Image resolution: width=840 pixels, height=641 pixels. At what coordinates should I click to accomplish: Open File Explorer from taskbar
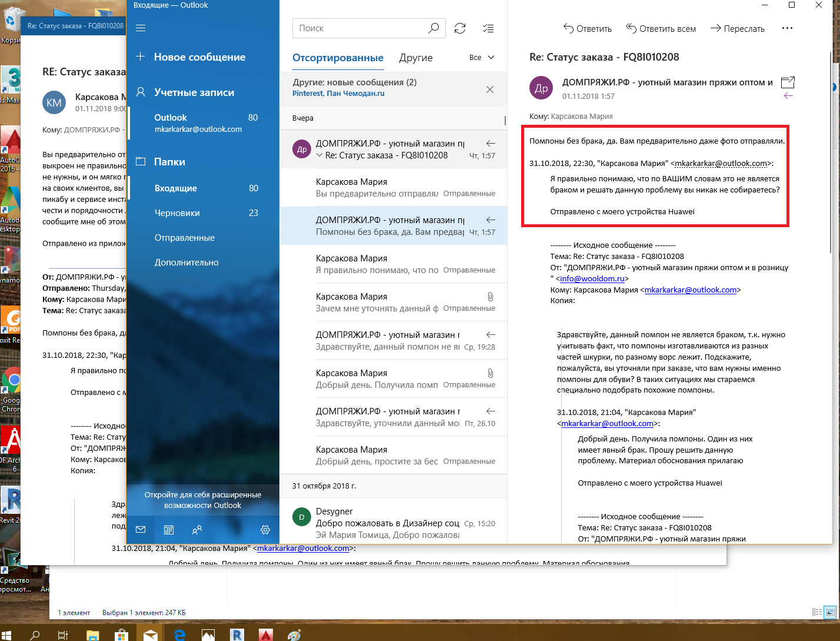coord(92,635)
